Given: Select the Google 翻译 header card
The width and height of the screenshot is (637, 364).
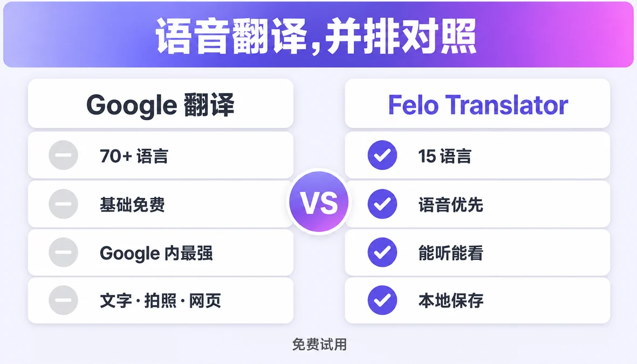Looking at the screenshot, I should 161,104.
